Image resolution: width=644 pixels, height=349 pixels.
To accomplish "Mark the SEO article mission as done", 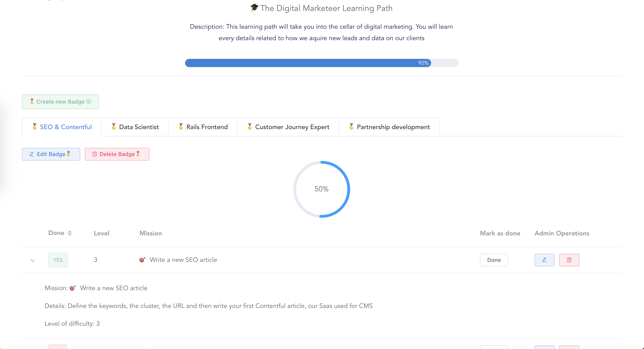I will point(494,260).
